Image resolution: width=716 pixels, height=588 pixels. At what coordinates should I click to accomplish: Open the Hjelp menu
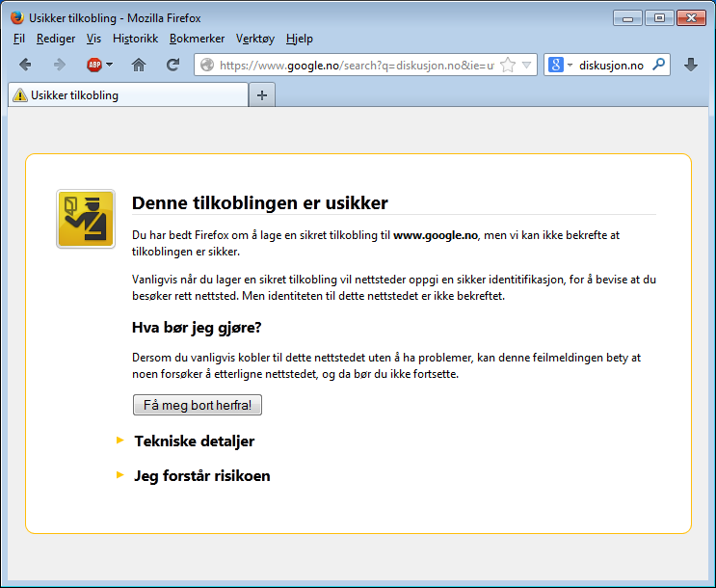(x=300, y=39)
